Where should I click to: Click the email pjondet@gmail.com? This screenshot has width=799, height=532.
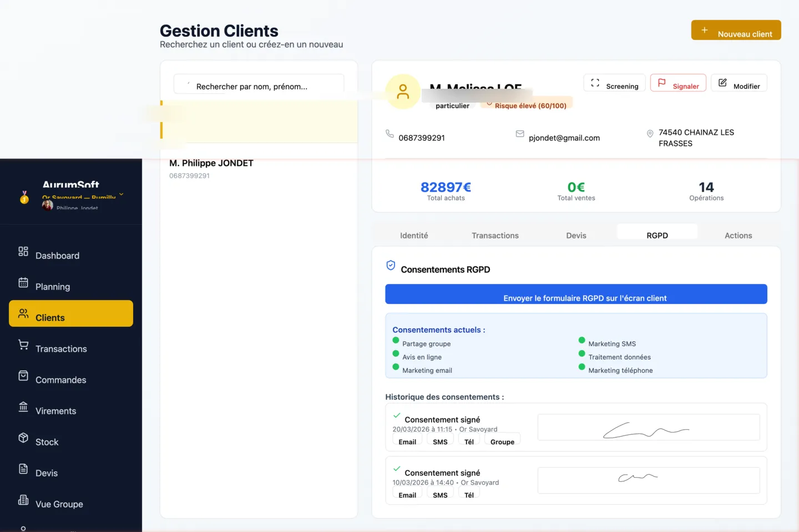pos(564,138)
